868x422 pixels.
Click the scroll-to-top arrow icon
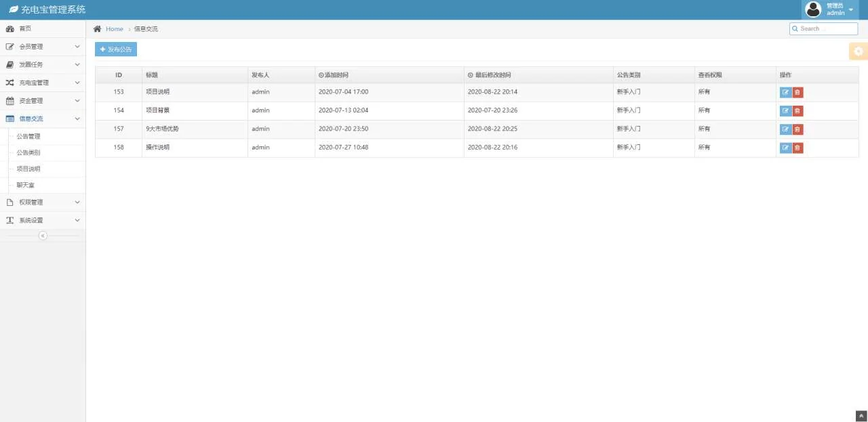tap(861, 416)
